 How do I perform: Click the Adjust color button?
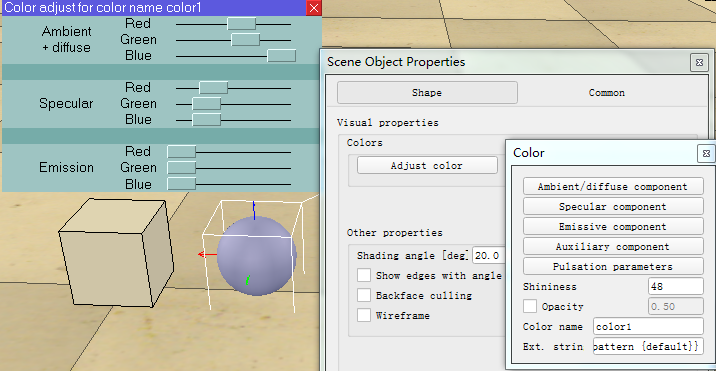click(x=427, y=165)
